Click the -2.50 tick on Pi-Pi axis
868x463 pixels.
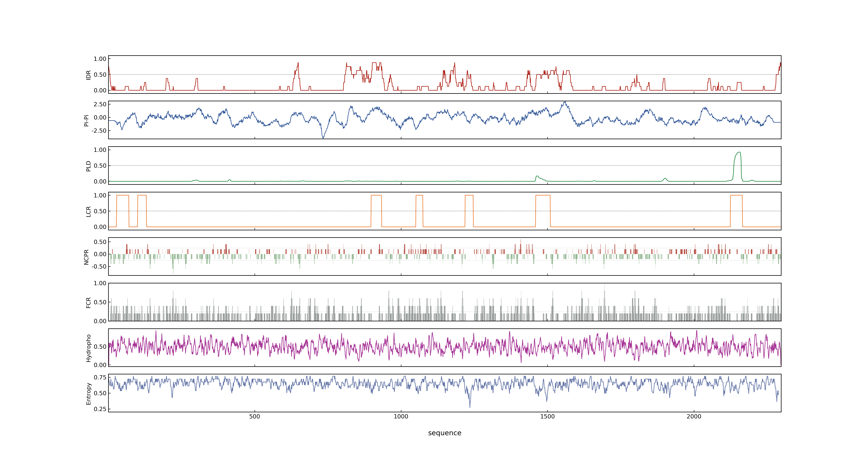(x=99, y=131)
